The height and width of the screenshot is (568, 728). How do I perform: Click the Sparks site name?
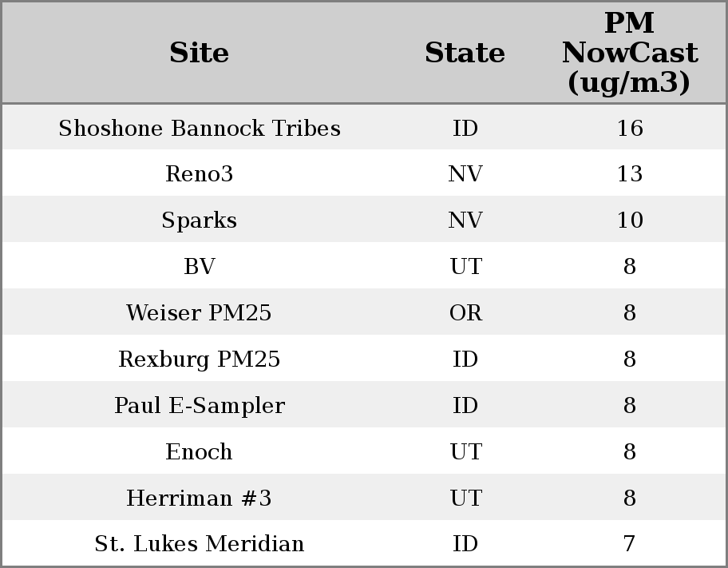(x=199, y=220)
